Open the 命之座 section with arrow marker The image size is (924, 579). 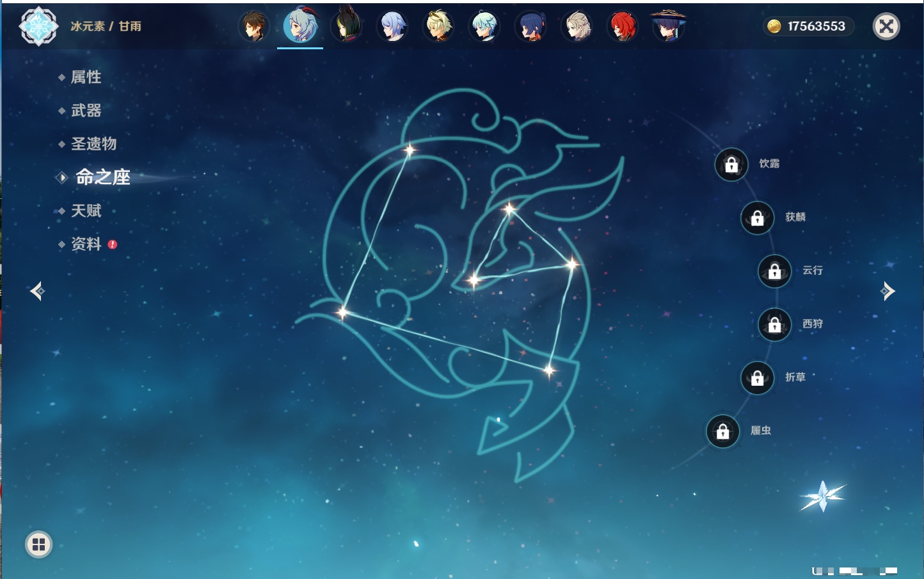click(102, 177)
